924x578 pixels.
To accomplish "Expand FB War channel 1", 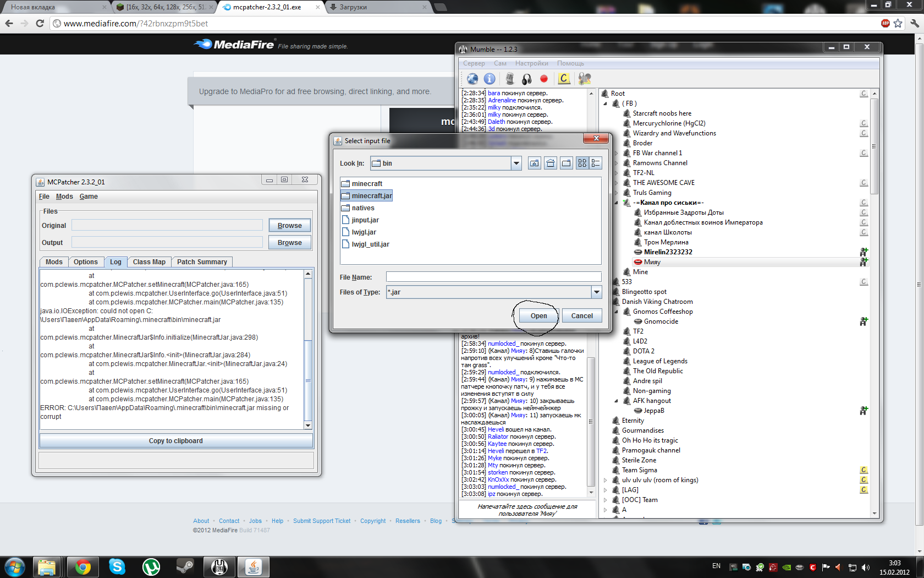I will click(x=617, y=153).
